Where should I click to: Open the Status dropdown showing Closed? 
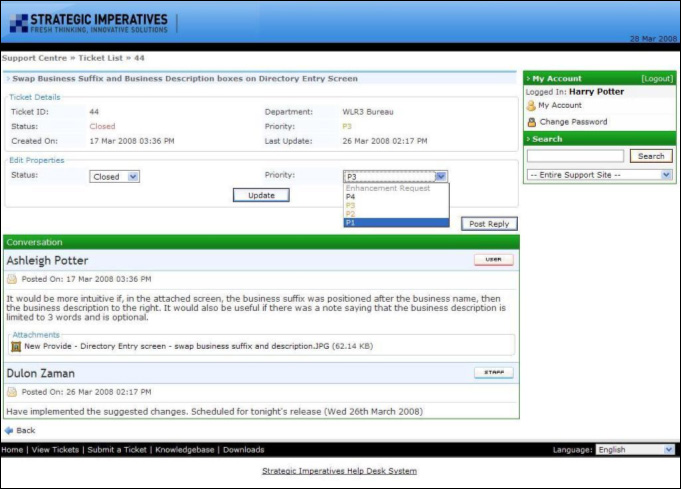point(115,177)
